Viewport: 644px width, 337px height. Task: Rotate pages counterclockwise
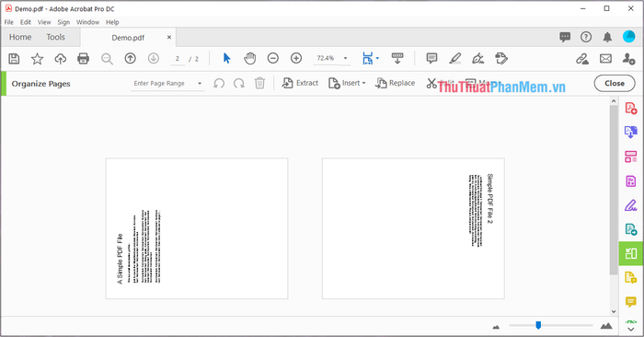(x=219, y=84)
